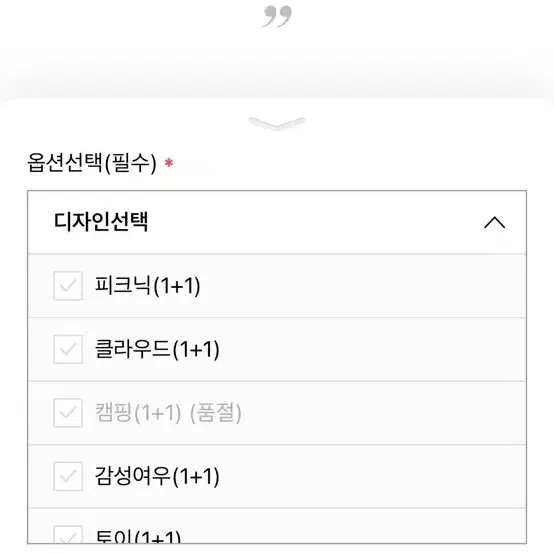This screenshot has width=554, height=554.
Task: Check the 피크닉(1+1) checkbox
Action: click(x=68, y=285)
